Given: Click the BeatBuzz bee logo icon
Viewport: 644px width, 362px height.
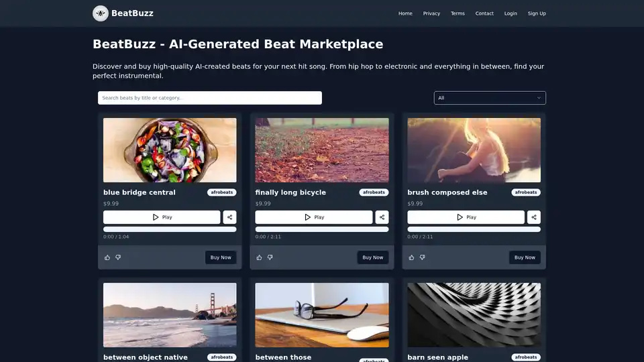Looking at the screenshot, I should 100,13.
